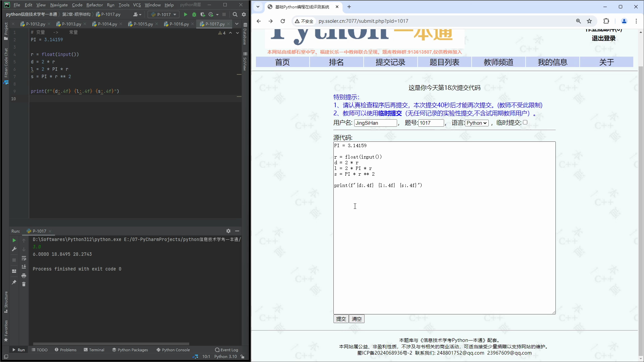644x362 pixels.
Task: Open the Tools menu
Action: point(124,5)
